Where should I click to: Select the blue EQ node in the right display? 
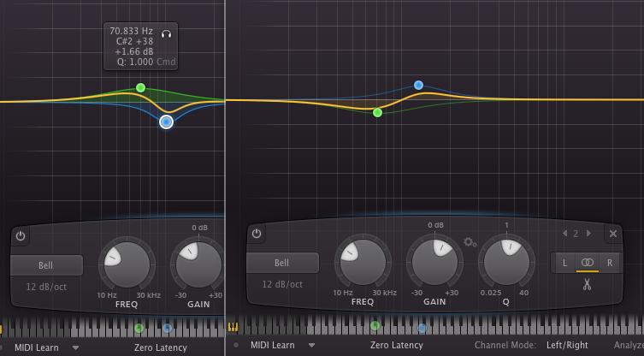[x=418, y=85]
